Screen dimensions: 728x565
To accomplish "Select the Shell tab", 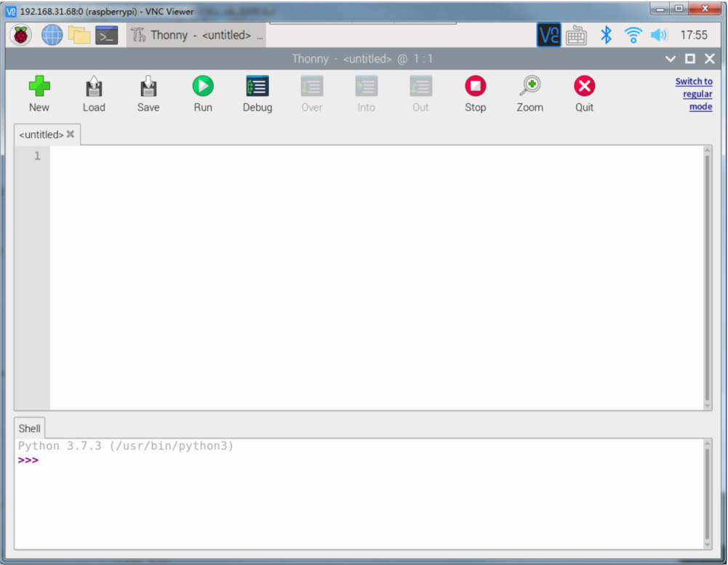I will click(x=29, y=428).
